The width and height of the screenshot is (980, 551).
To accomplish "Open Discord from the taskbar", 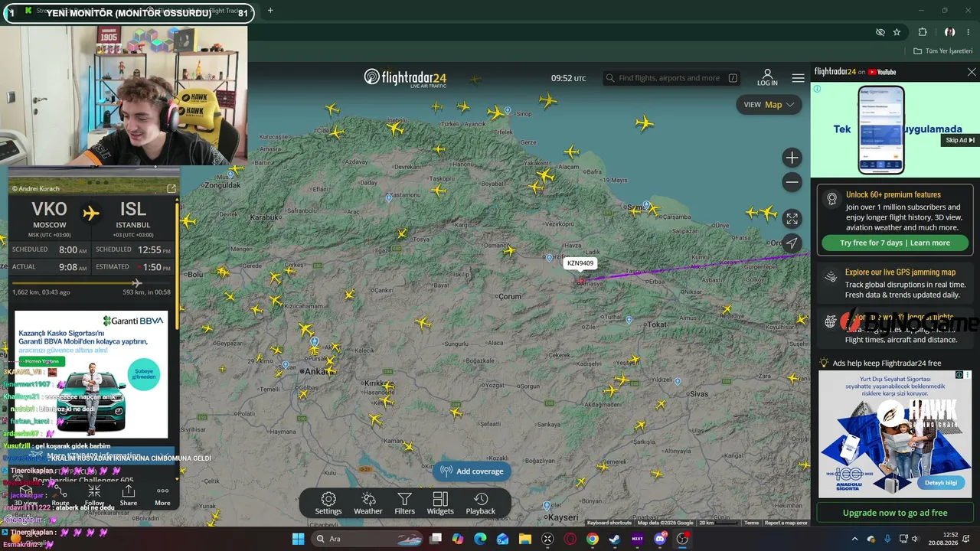I will point(660,539).
